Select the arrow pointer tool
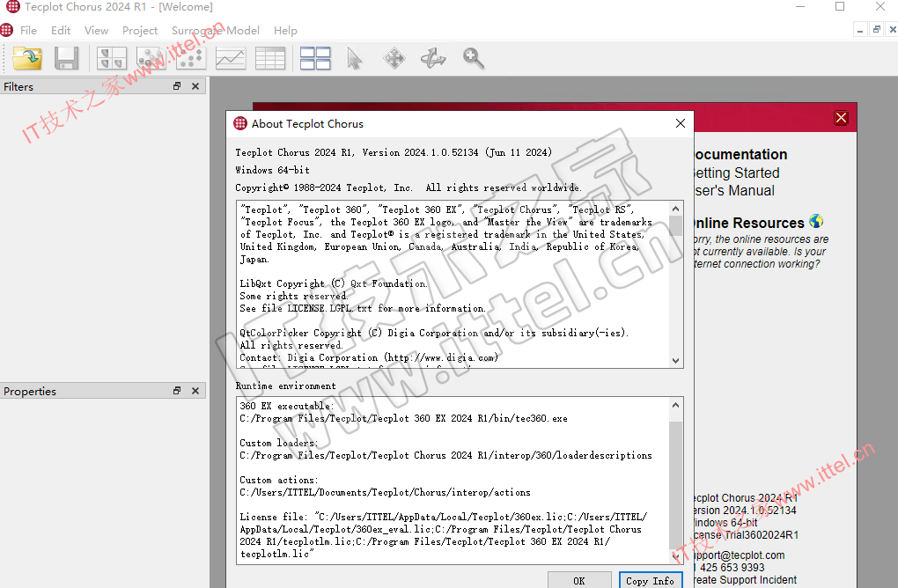 pyautogui.click(x=355, y=58)
